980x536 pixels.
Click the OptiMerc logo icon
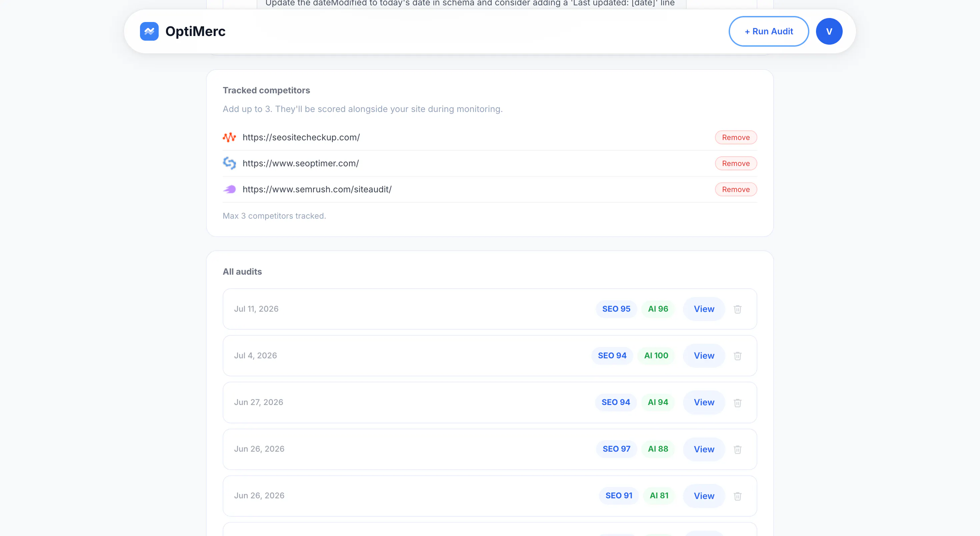[x=149, y=31]
